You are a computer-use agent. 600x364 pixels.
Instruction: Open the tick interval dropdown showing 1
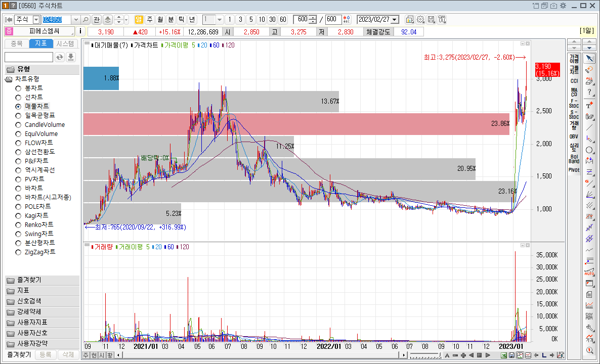coord(220,20)
